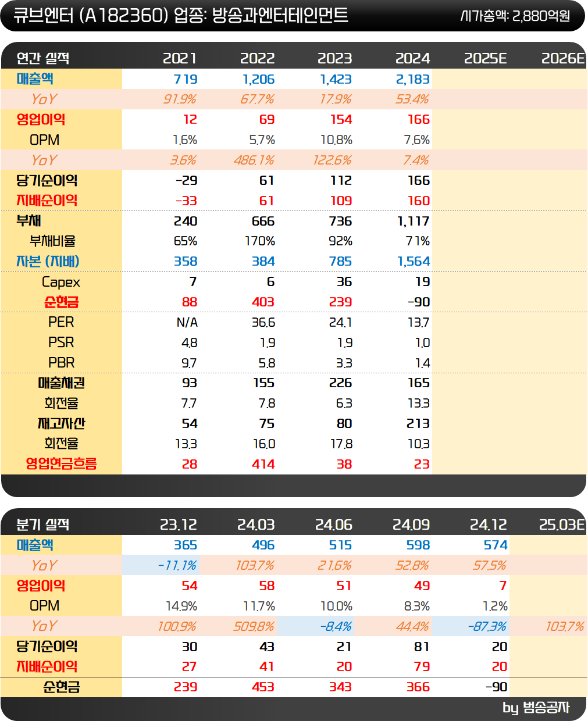Click the '영업현금흐름' row label

pos(61,464)
